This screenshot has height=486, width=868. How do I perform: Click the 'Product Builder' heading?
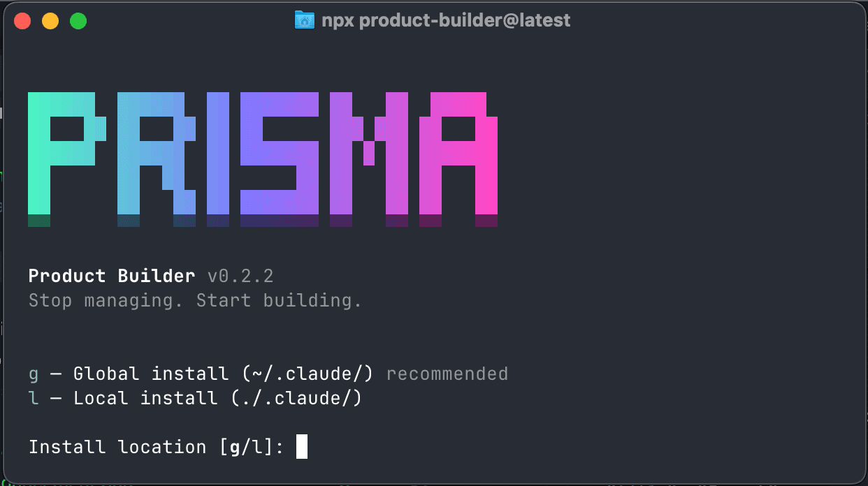pos(112,275)
